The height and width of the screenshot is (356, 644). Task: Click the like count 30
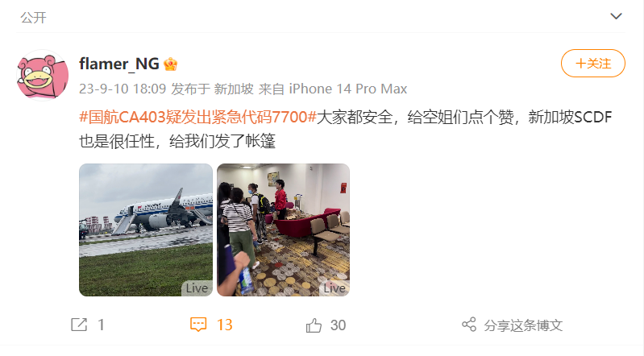tap(338, 325)
